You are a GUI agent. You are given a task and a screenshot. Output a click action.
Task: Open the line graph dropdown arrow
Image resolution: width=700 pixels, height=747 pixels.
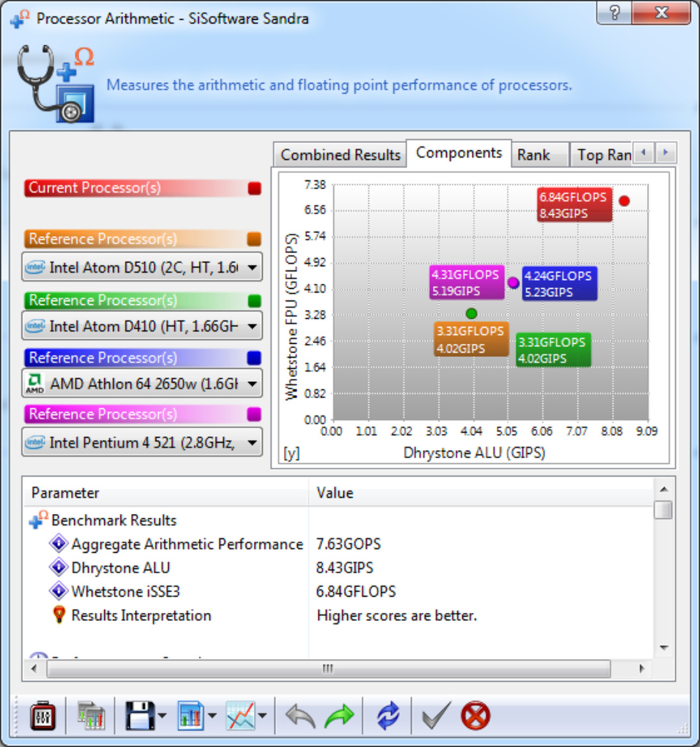pos(263,716)
